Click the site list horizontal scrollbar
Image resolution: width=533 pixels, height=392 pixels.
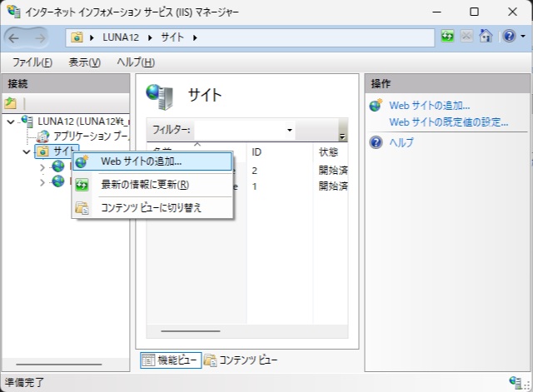pos(191,331)
